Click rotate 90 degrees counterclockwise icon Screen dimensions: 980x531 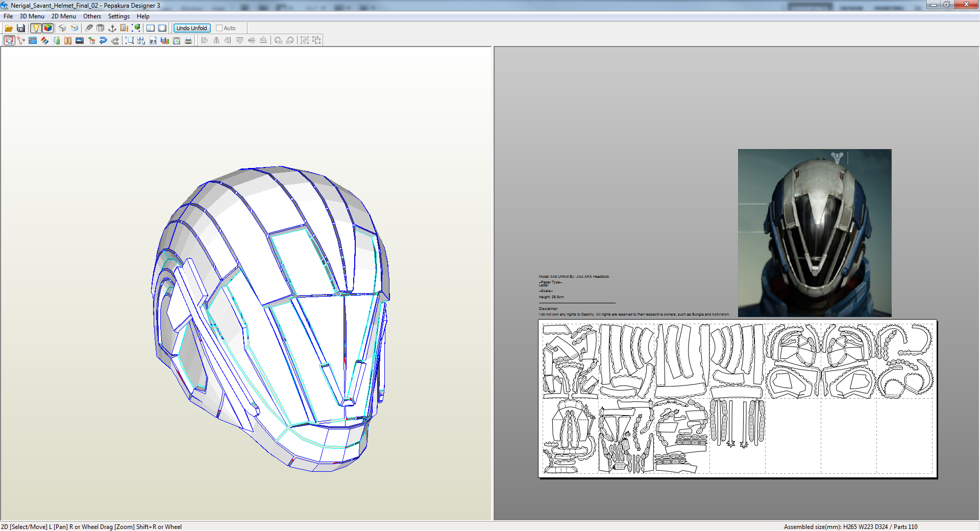(x=278, y=40)
